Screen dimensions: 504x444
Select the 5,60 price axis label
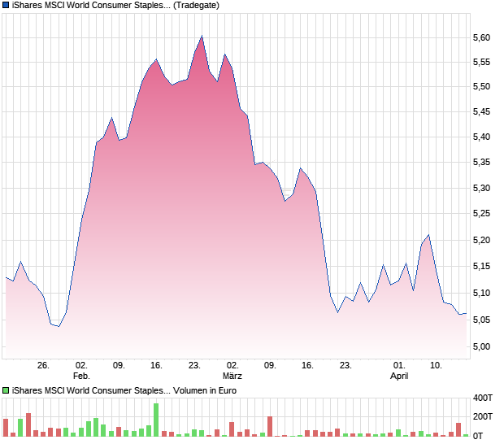[481, 38]
